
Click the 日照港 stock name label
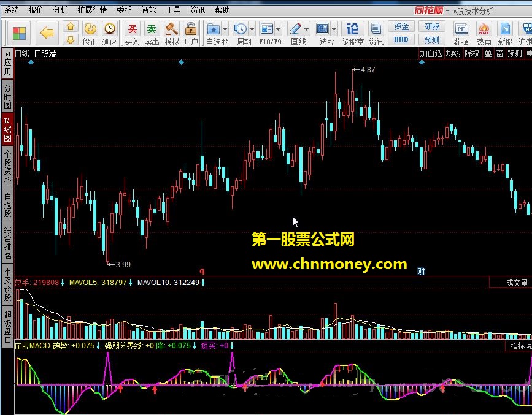45,53
